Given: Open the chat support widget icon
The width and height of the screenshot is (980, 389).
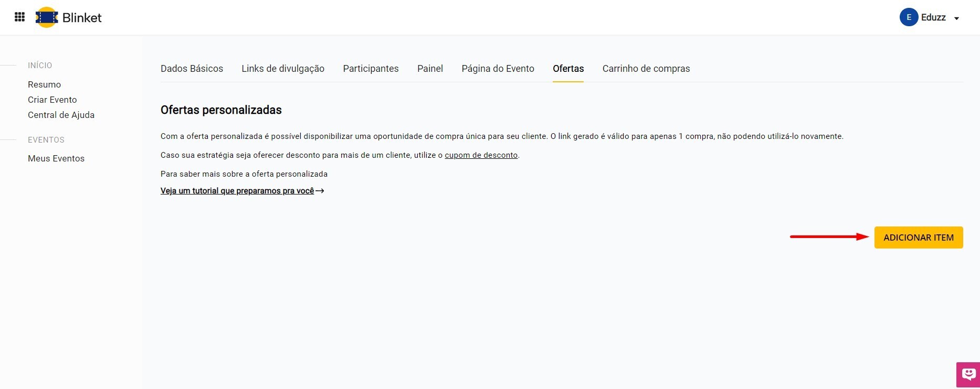Looking at the screenshot, I should click(x=968, y=374).
